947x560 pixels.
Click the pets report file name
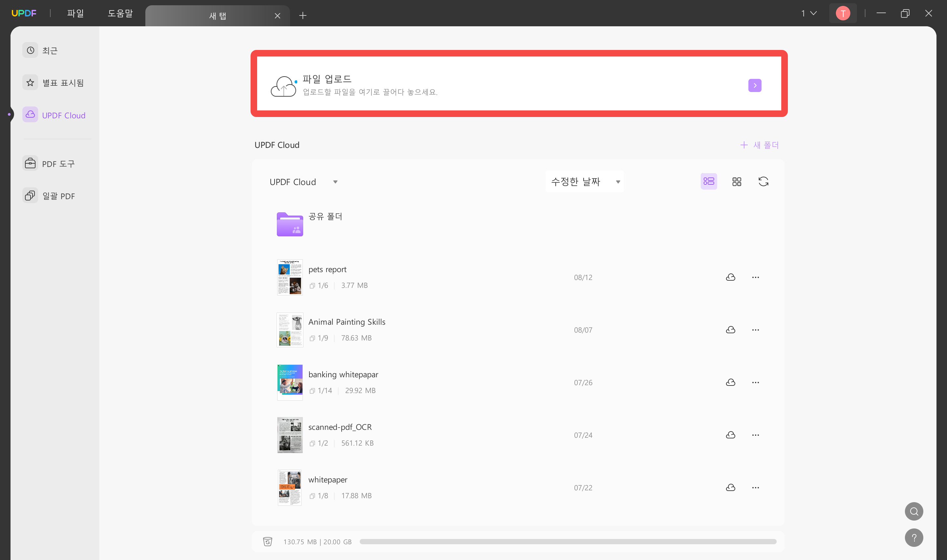[327, 269]
